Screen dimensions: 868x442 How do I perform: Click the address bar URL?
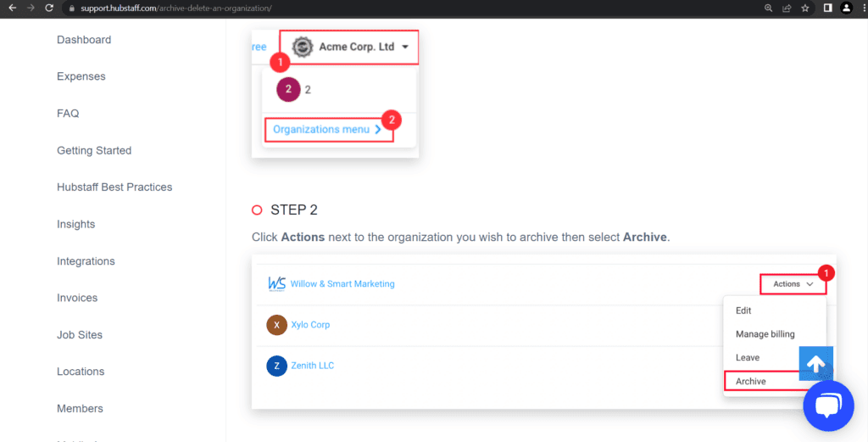[175, 8]
